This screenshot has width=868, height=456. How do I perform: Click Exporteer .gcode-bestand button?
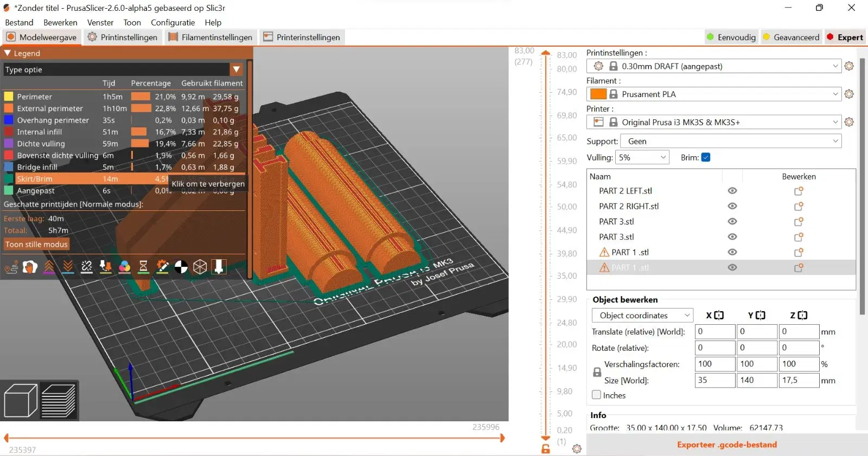click(x=726, y=445)
